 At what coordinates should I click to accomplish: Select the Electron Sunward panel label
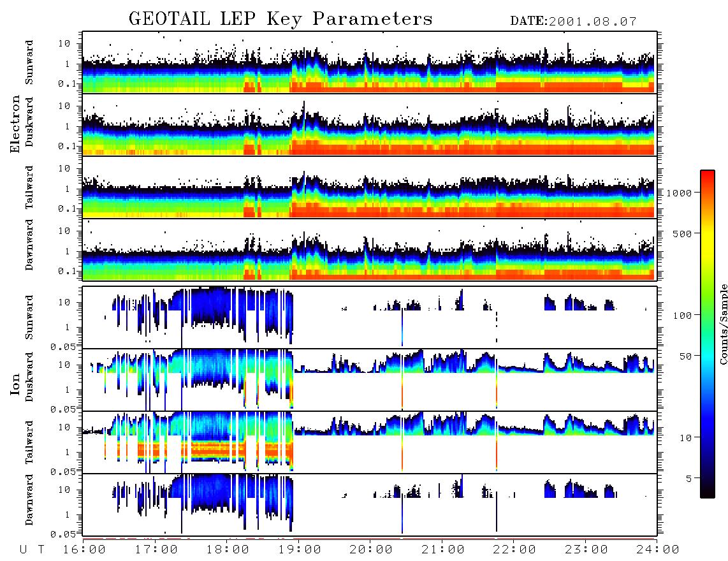point(29,62)
